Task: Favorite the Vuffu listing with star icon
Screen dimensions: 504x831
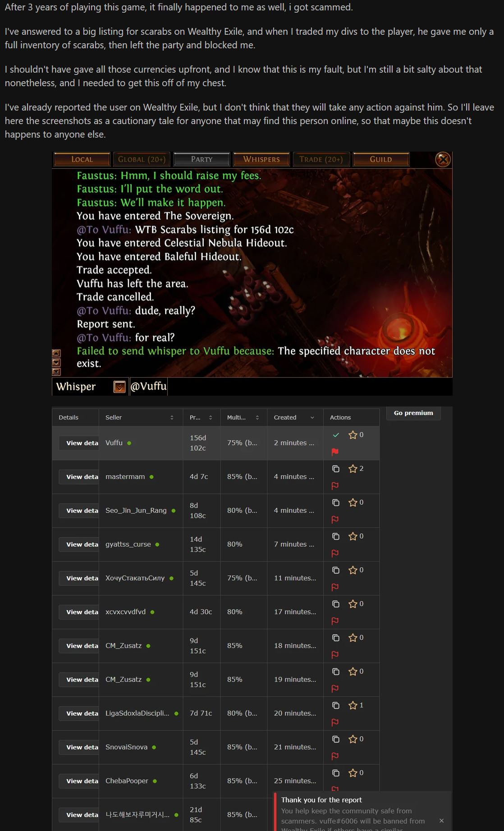Action: click(353, 435)
